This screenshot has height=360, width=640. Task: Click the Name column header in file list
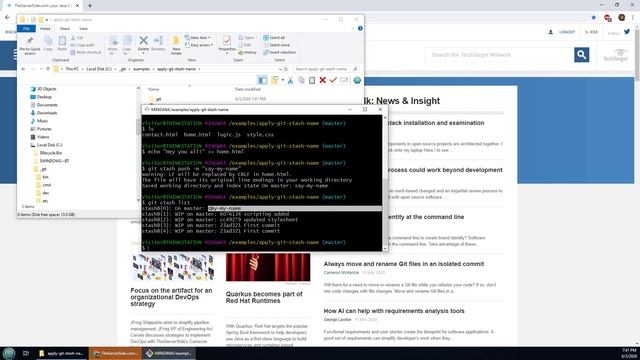coord(153,89)
